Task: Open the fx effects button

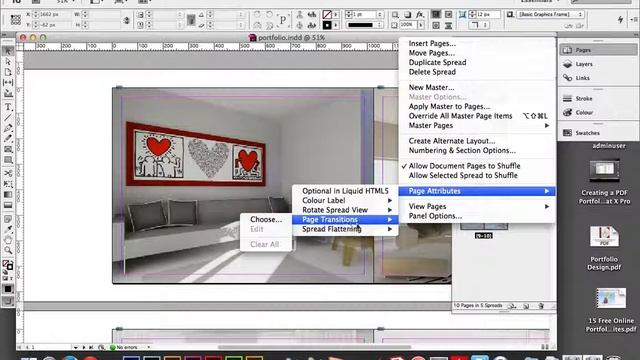Action: pos(420,15)
